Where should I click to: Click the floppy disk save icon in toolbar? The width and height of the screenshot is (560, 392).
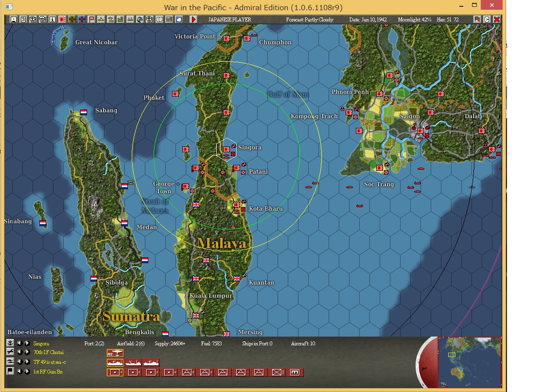click(13, 19)
